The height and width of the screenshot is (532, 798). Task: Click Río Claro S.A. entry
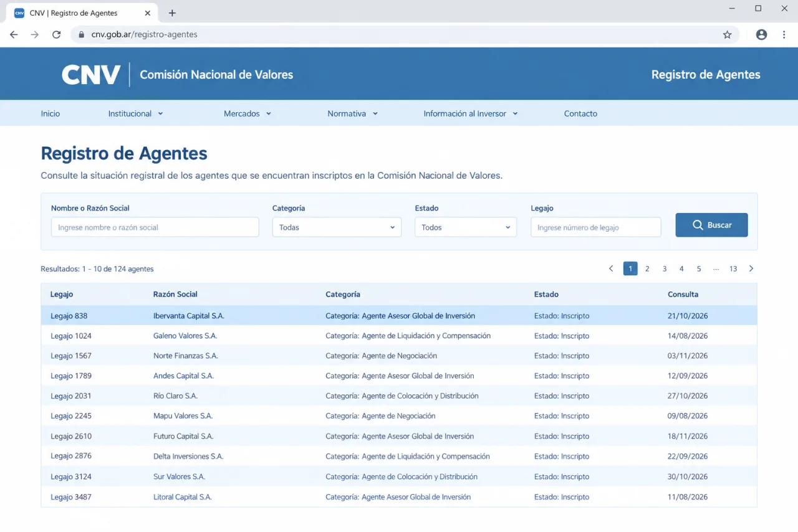tap(175, 396)
